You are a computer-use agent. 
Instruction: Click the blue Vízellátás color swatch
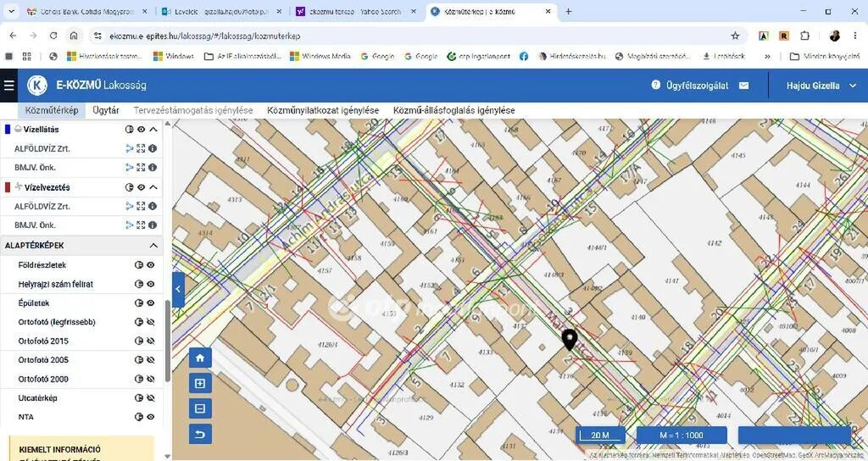coord(8,129)
